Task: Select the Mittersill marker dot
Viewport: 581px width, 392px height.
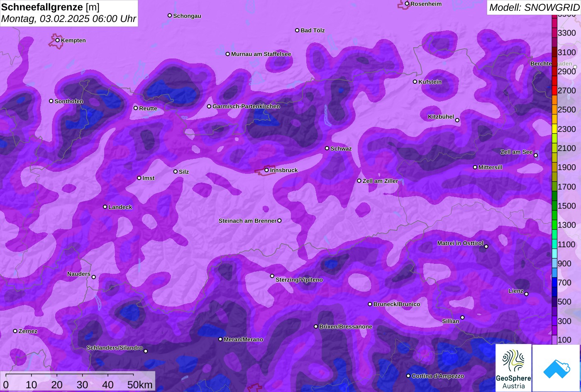Action: (475, 167)
